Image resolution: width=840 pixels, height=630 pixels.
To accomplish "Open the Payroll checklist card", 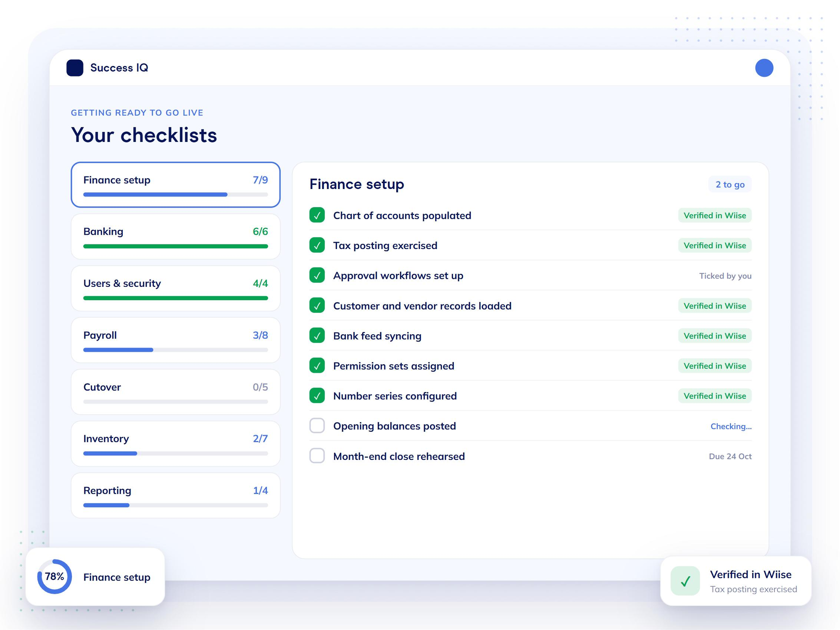I will tap(176, 340).
